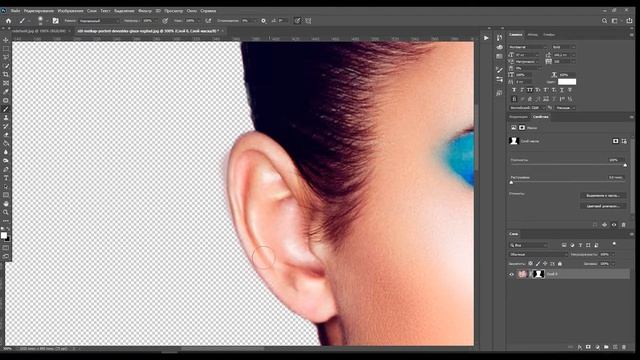
Task: Select the Brush tool in left toolbar
Action: point(6,109)
